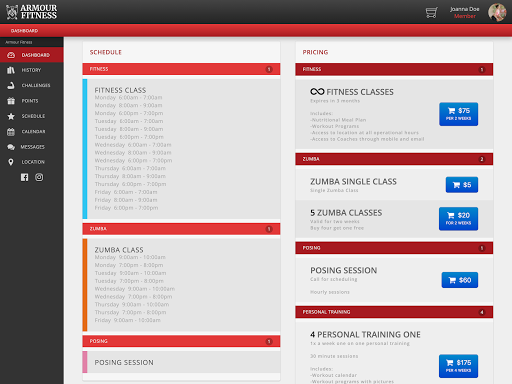Collapse the Schedule Zumba section header
This screenshot has width=512, height=384.
[181, 229]
